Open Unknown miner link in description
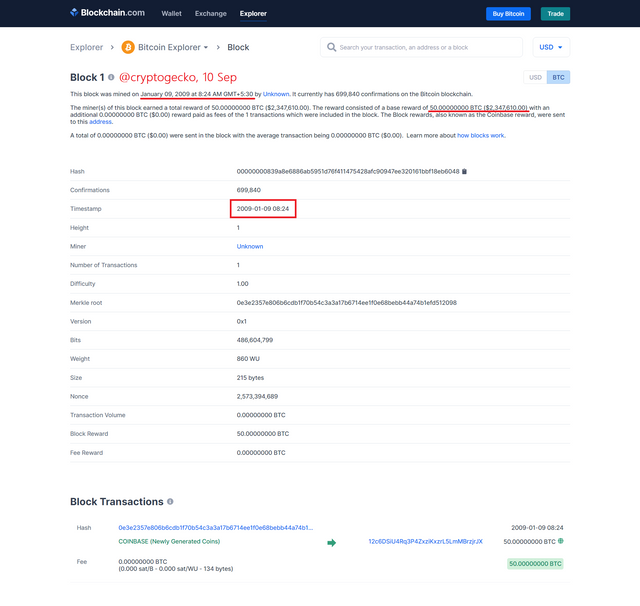The height and width of the screenshot is (606, 640). pyautogui.click(x=276, y=94)
